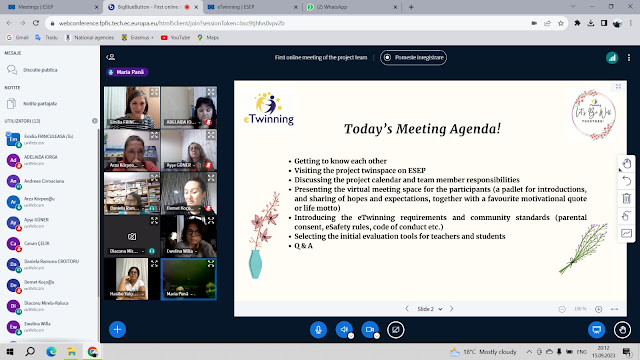Toggle the webcam sharing button
The height and width of the screenshot is (360, 640).
(x=370, y=330)
